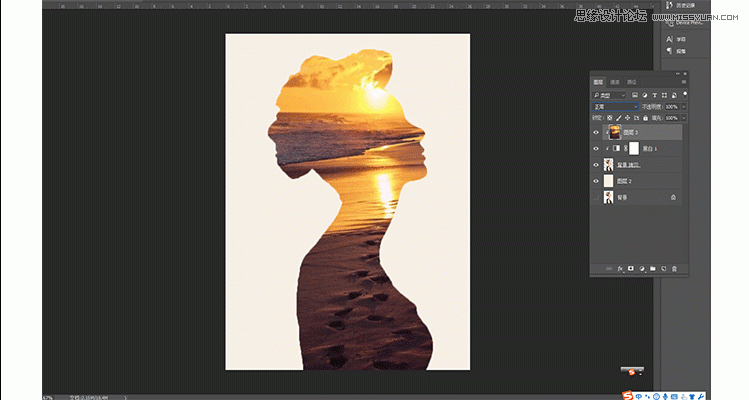Show the hidden 背景 layer via its visibility box
The image size is (749, 400).
(596, 197)
